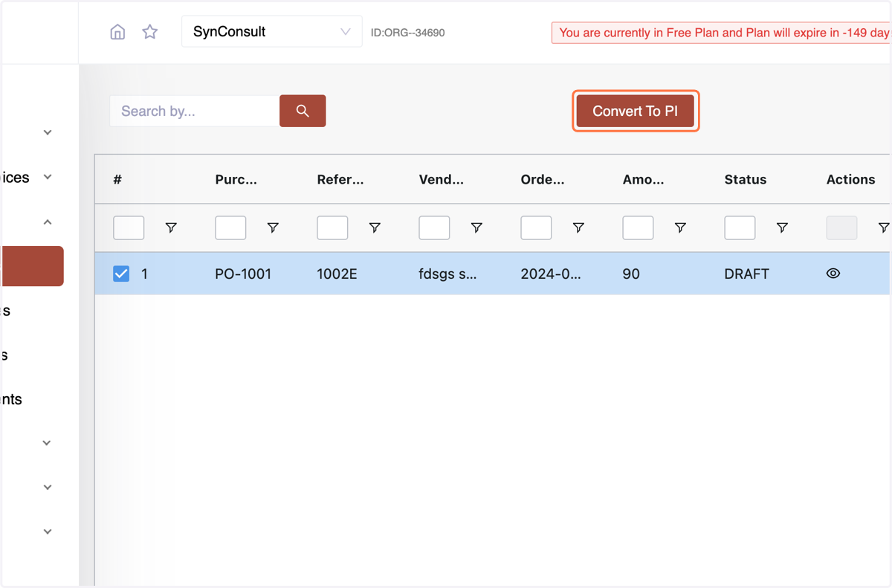Click the red Free Plan expiry banner
Viewport: 892px width, 588px height.
pos(721,33)
